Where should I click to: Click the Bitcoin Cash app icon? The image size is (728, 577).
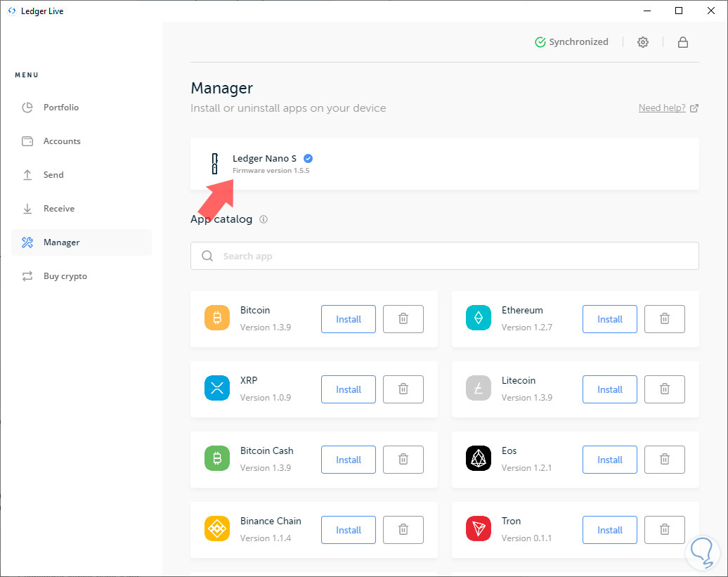[217, 458]
